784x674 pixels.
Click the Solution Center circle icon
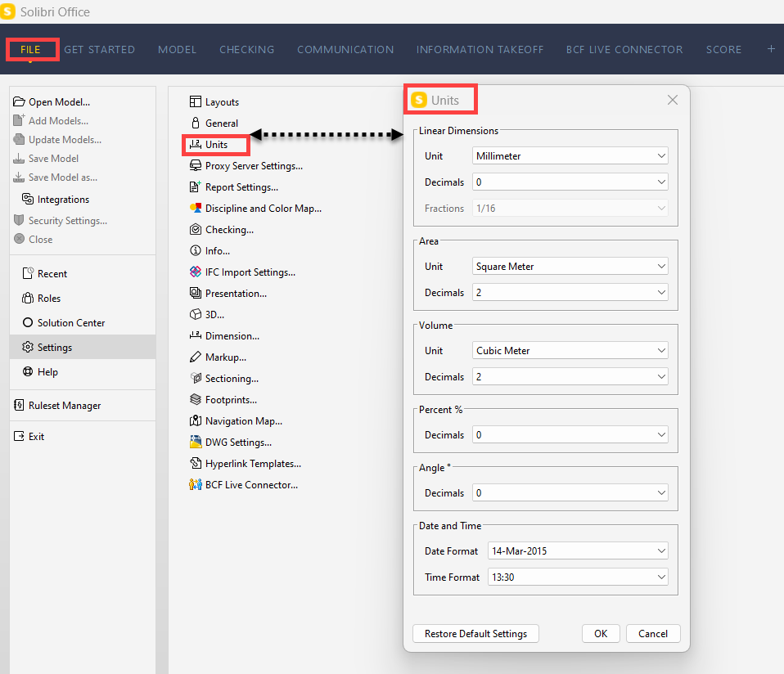point(28,323)
